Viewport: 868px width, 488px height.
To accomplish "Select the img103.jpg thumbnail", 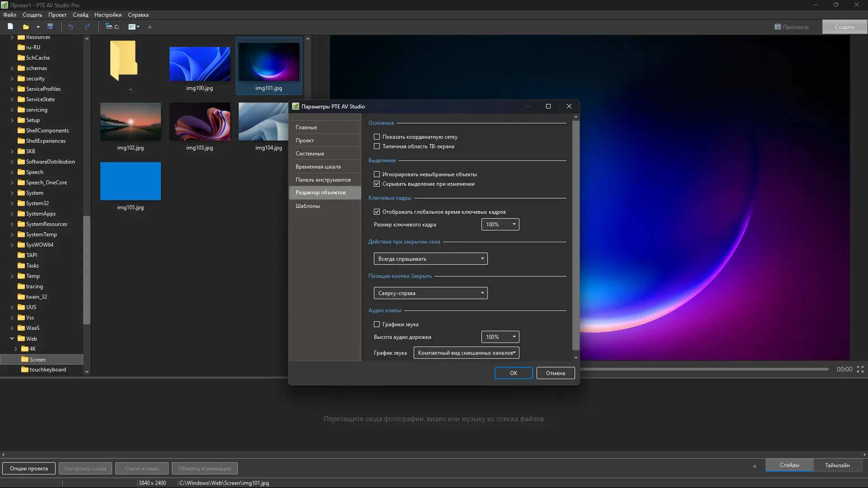I will point(199,122).
